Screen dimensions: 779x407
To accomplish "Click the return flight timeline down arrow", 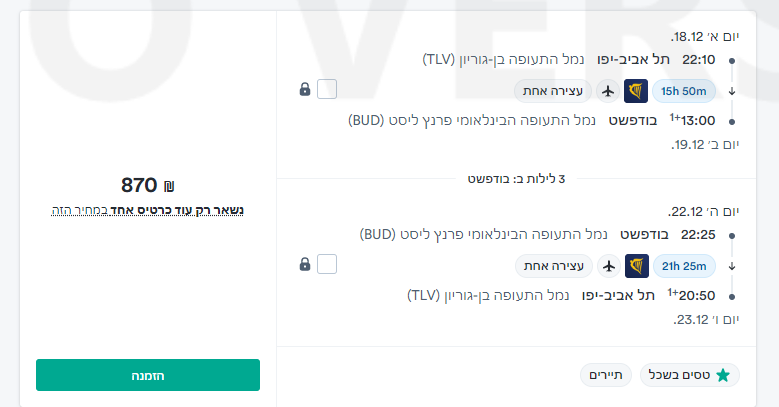I will coord(732,266).
